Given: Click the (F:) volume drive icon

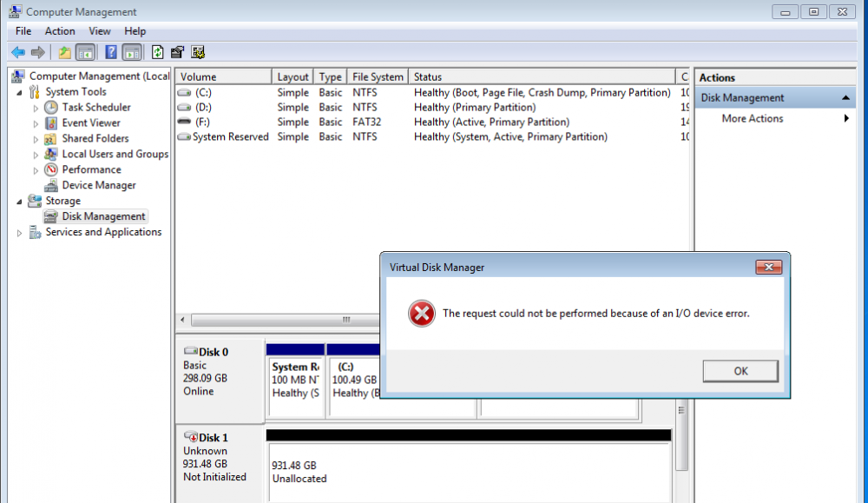Looking at the screenshot, I should pyautogui.click(x=184, y=122).
